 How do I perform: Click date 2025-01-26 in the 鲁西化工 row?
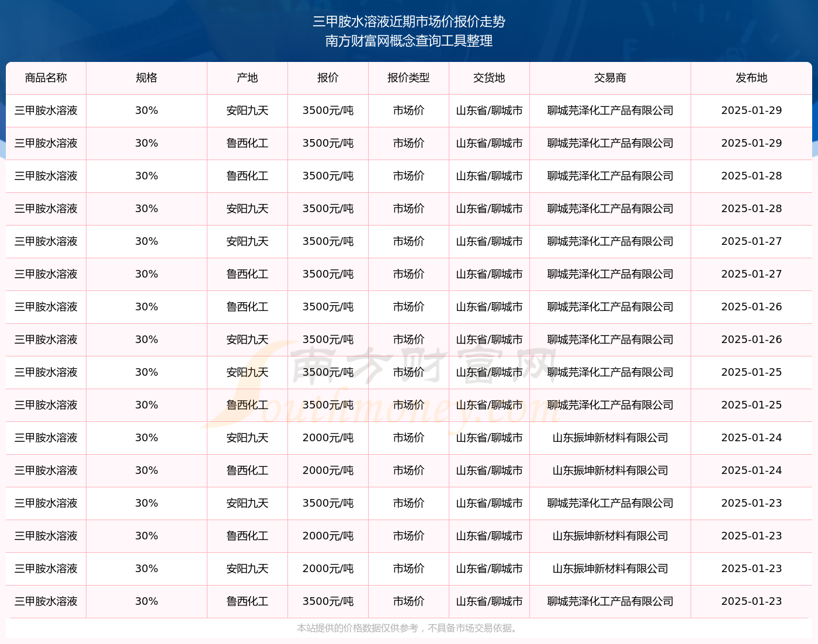[751, 307]
